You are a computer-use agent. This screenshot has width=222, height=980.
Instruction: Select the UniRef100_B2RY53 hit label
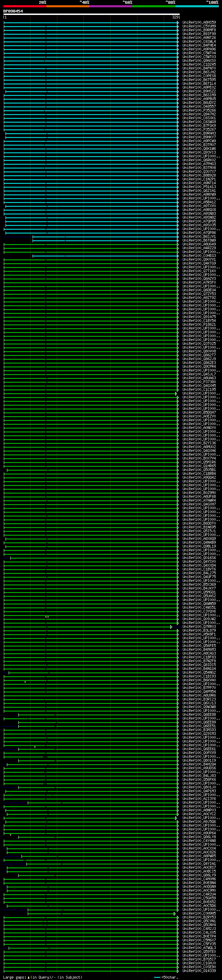pos(199,917)
